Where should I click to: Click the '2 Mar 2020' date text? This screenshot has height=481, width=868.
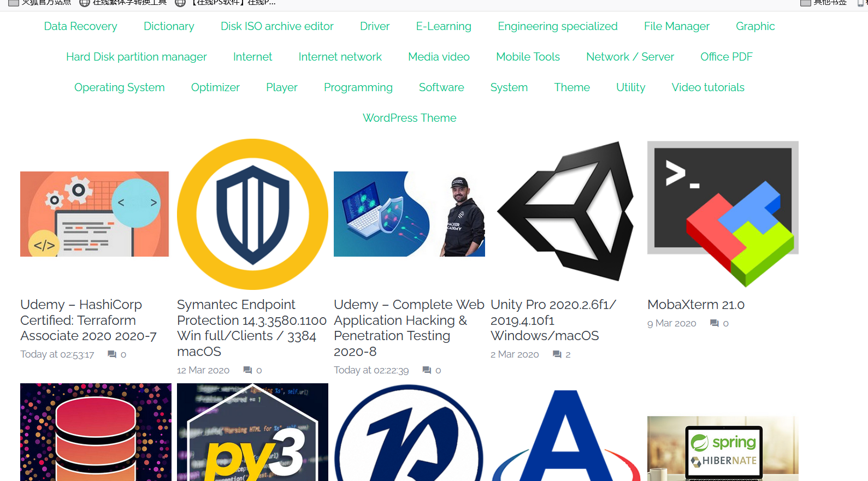(x=515, y=354)
